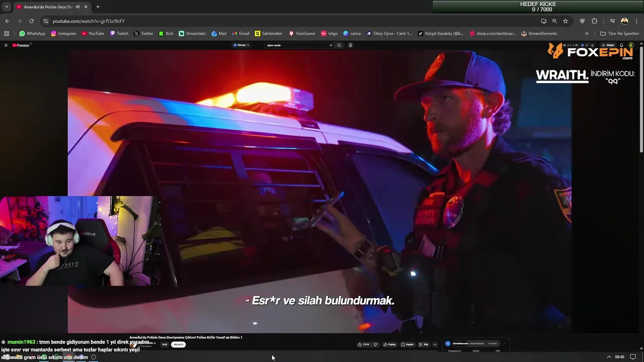
Task: Open the system tray hidden icons arrow
Action: point(609,357)
